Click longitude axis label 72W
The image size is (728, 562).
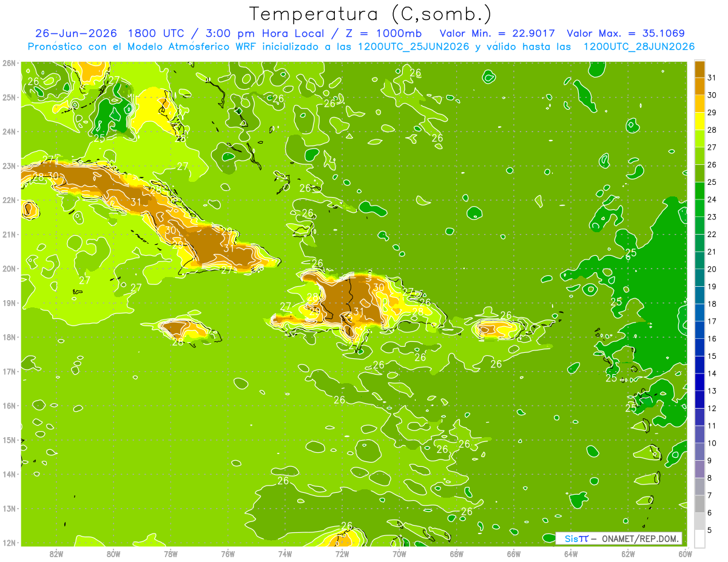pos(342,554)
